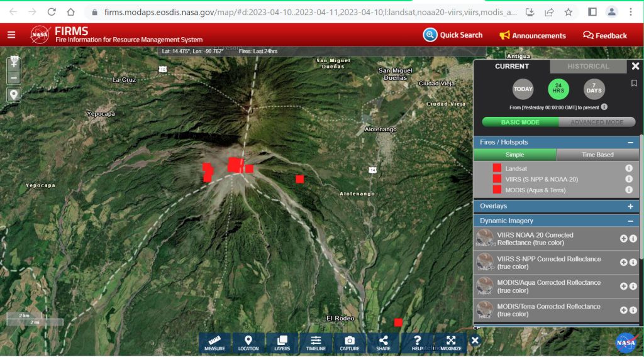Switch to the Historical tab
This screenshot has width=644, height=357.
(x=588, y=67)
